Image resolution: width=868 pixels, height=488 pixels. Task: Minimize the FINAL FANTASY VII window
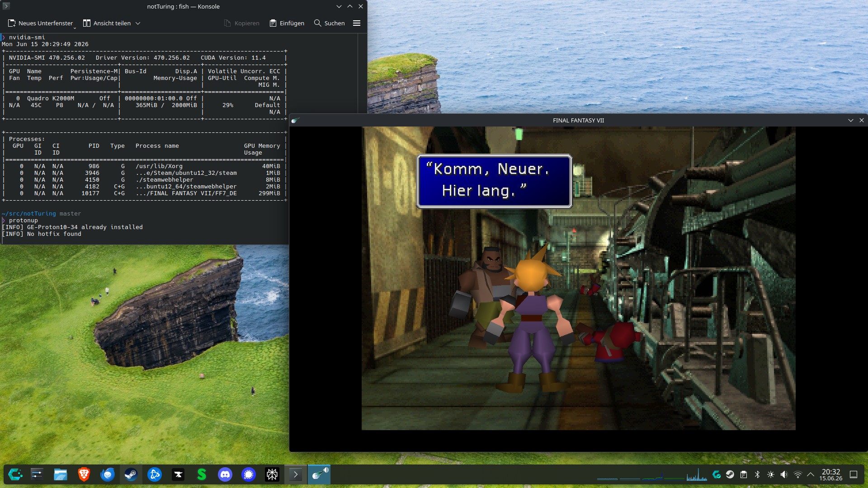tap(851, 120)
